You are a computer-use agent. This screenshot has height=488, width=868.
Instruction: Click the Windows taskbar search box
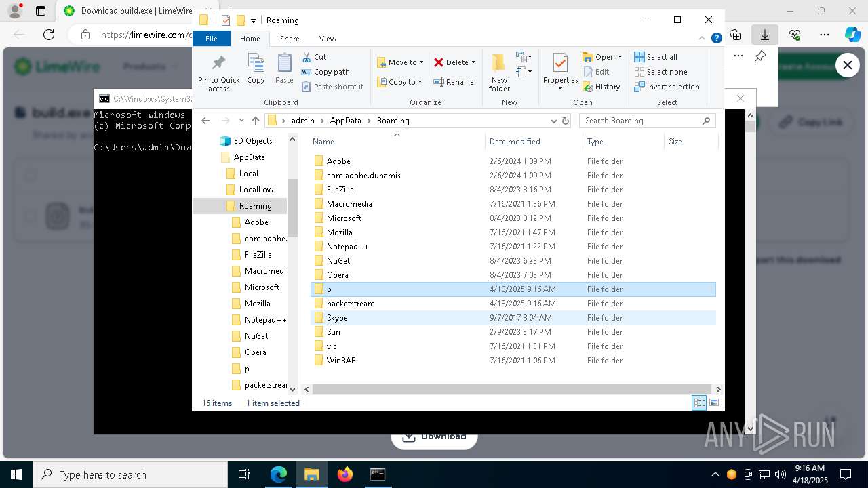point(130,474)
